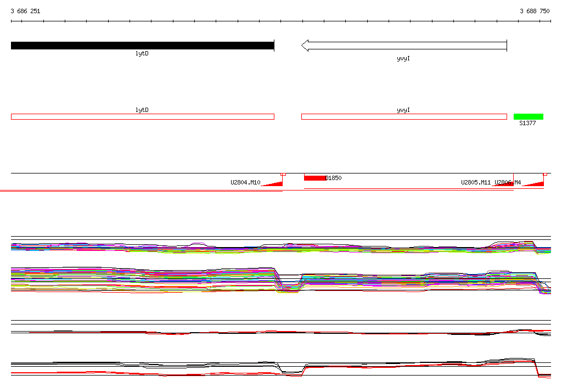Viewport: 562px width, 392px height.
Task: Click the red D1850 block
Action: pyautogui.click(x=314, y=178)
